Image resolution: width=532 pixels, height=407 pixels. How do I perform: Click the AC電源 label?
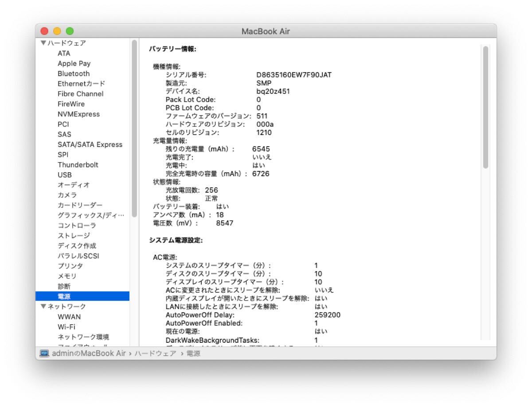click(x=165, y=257)
